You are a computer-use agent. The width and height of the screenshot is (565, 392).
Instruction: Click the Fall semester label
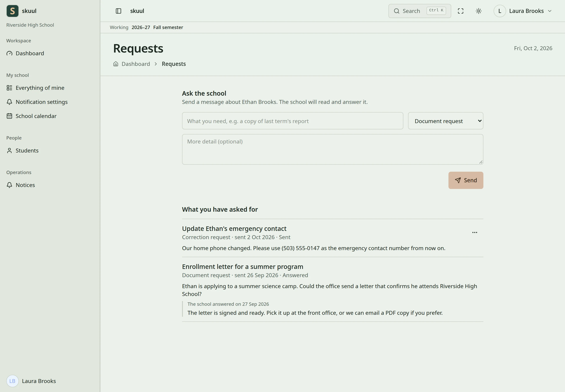168,27
